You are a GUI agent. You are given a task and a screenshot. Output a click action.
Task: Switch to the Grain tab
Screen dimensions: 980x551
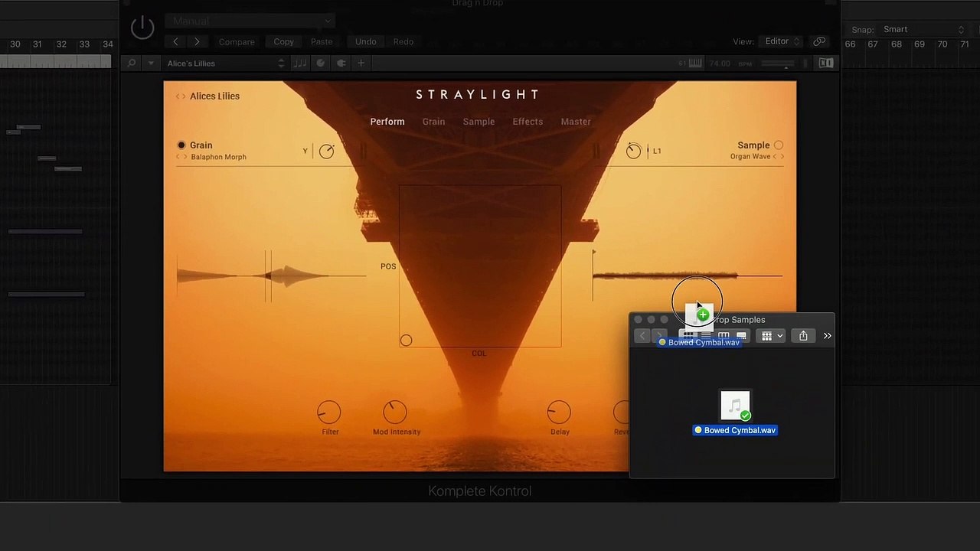tap(433, 122)
